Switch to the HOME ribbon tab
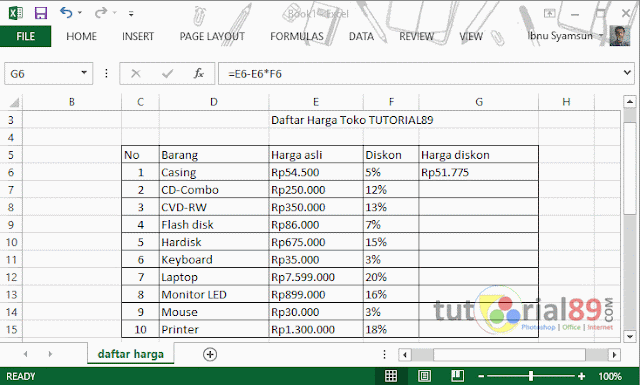640x385 pixels. [81, 36]
